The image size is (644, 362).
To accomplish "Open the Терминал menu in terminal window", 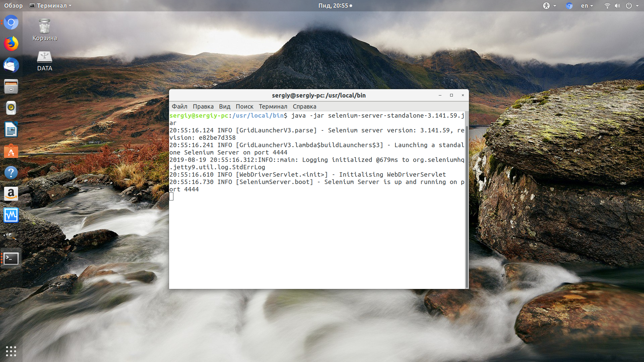I will [273, 106].
